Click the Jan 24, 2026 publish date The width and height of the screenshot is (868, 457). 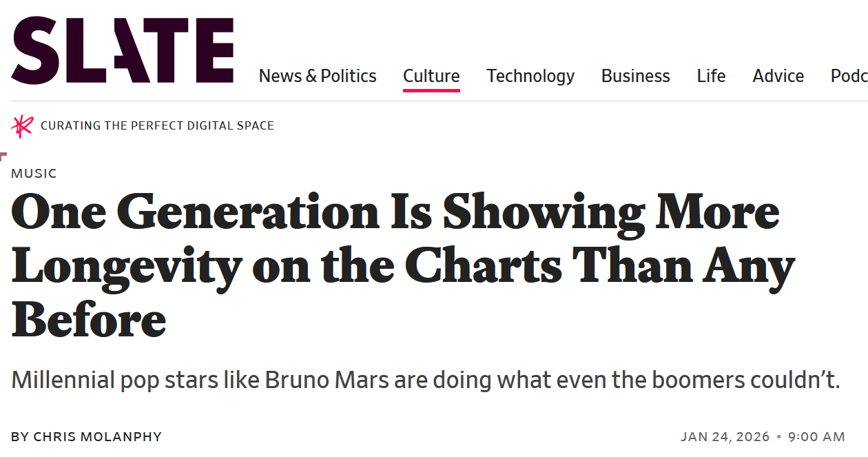[x=725, y=437]
